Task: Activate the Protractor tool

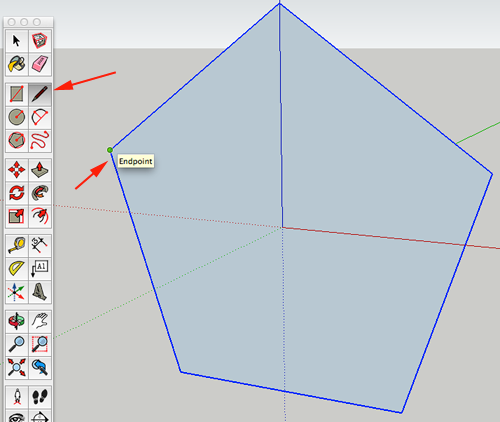Action: point(17,269)
